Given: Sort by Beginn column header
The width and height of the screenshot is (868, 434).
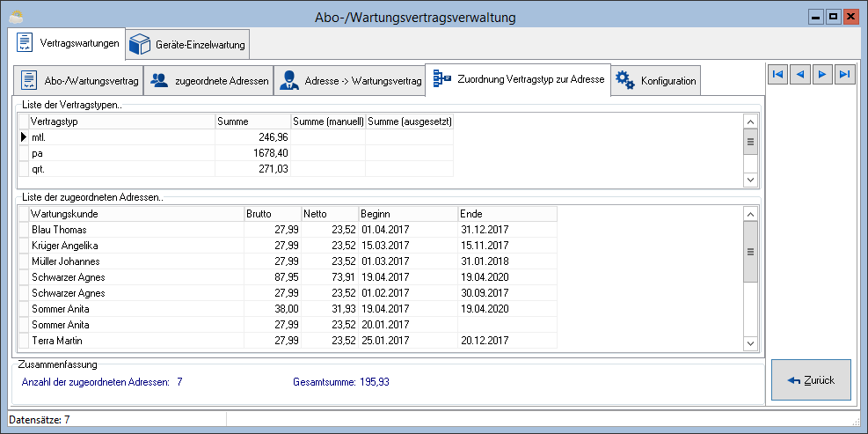Looking at the screenshot, I should (x=408, y=214).
